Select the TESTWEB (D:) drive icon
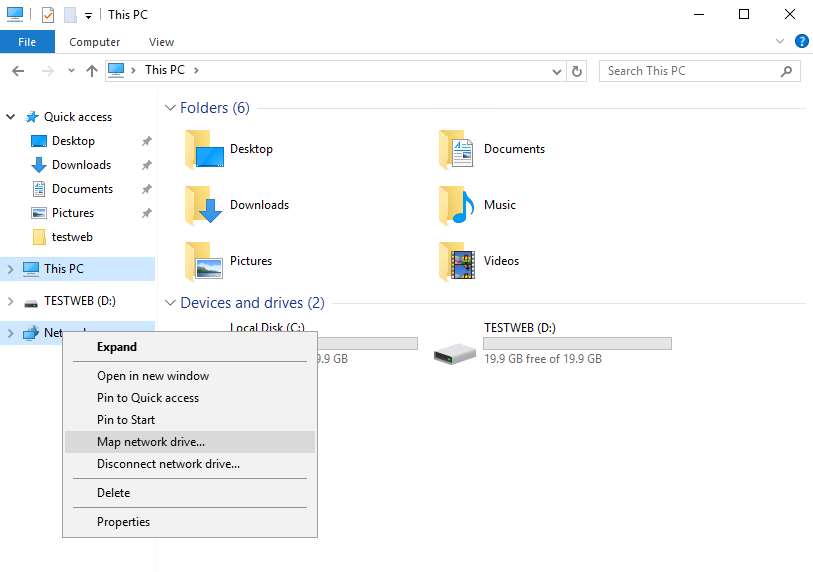This screenshot has width=813, height=572. tap(455, 354)
